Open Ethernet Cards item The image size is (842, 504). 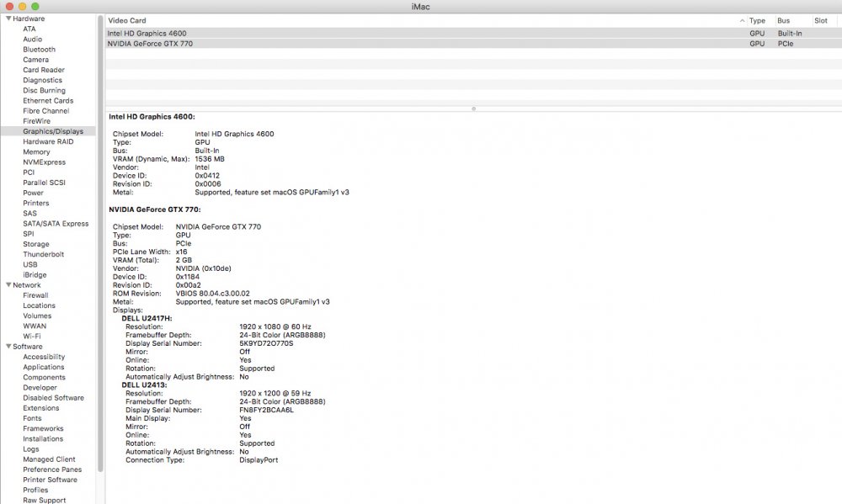click(x=48, y=100)
